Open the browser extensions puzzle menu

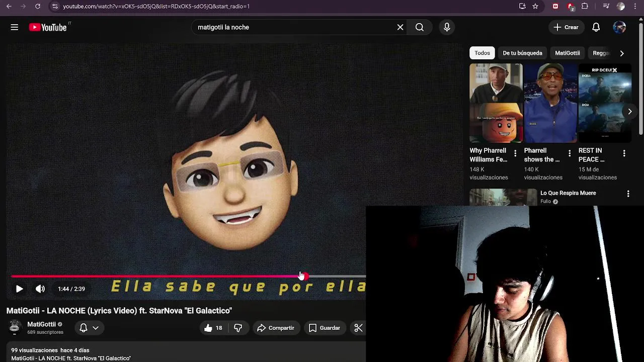click(585, 6)
